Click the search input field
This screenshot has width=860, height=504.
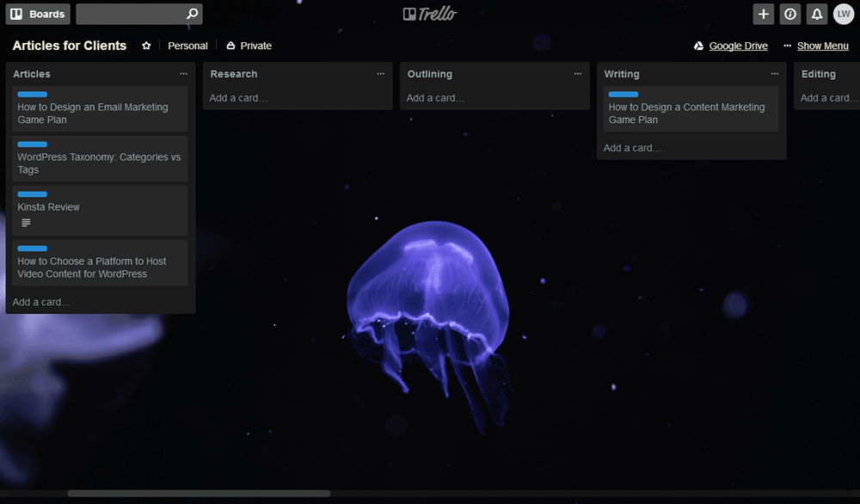139,15
